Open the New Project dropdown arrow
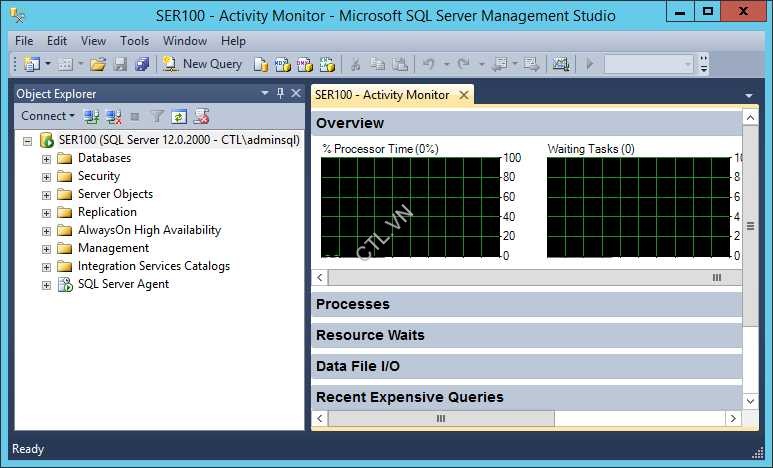 [48, 64]
